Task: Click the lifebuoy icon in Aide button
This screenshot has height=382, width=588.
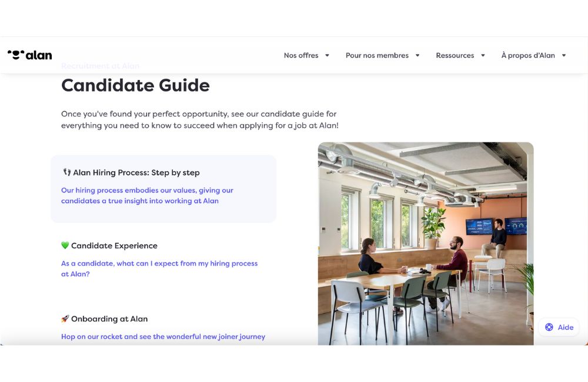Action: coord(549,327)
